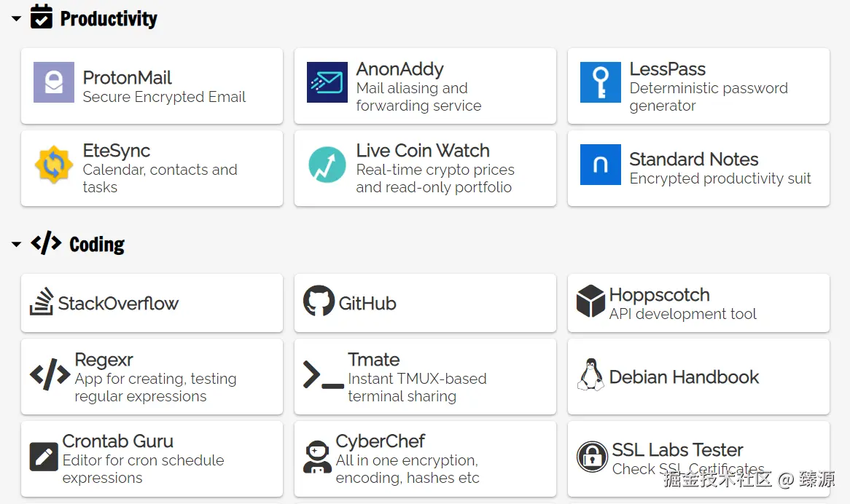The image size is (850, 504).
Task: Click the GitHub octocat icon
Action: click(319, 301)
